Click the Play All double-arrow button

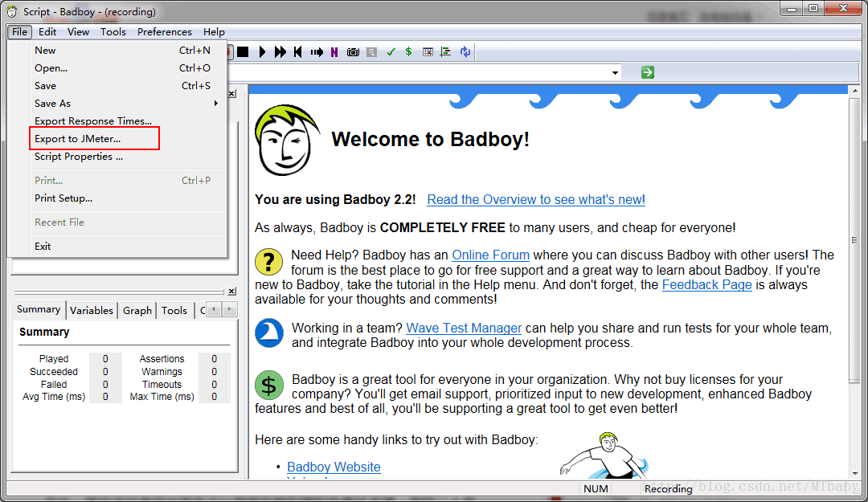[280, 52]
